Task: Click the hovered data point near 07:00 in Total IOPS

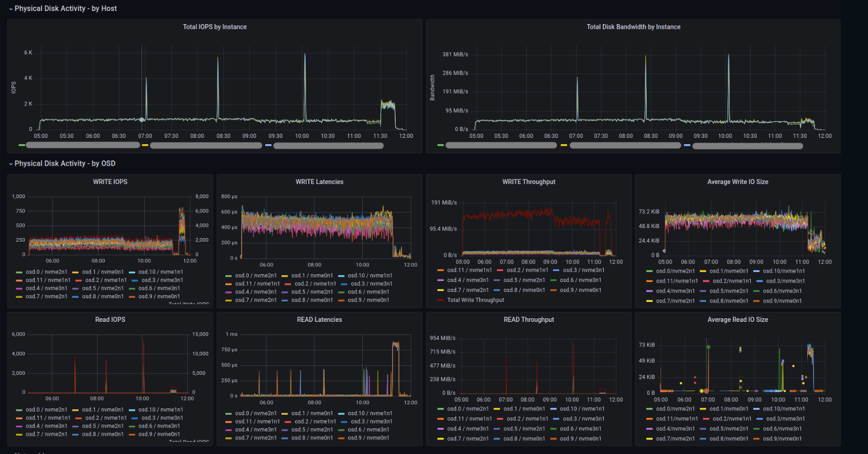Action: (142, 120)
